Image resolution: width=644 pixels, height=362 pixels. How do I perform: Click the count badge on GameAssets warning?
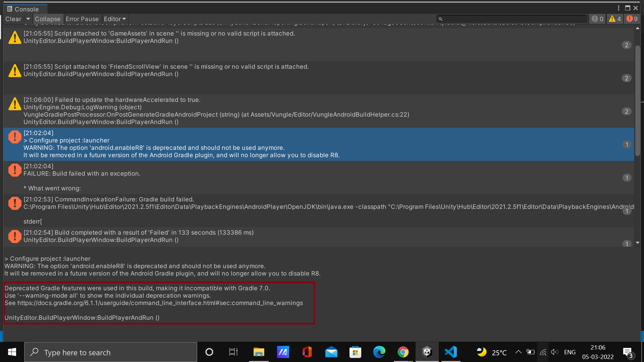coord(627,45)
